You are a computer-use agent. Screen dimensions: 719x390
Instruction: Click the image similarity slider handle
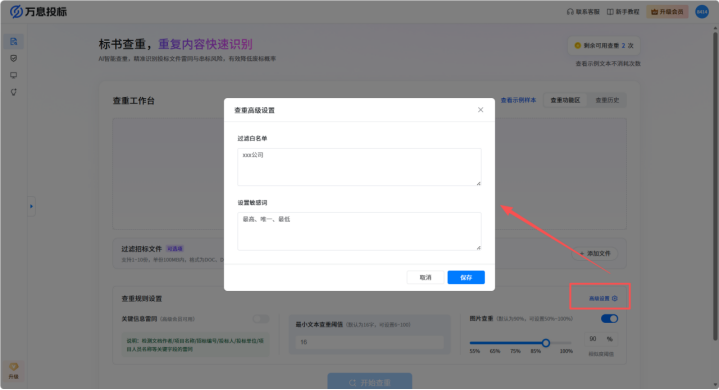tap(546, 343)
